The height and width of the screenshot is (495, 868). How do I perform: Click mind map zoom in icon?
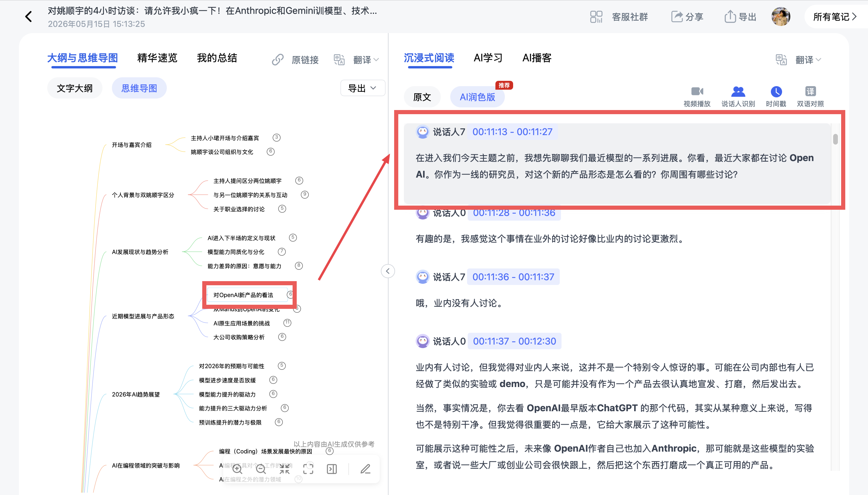237,469
